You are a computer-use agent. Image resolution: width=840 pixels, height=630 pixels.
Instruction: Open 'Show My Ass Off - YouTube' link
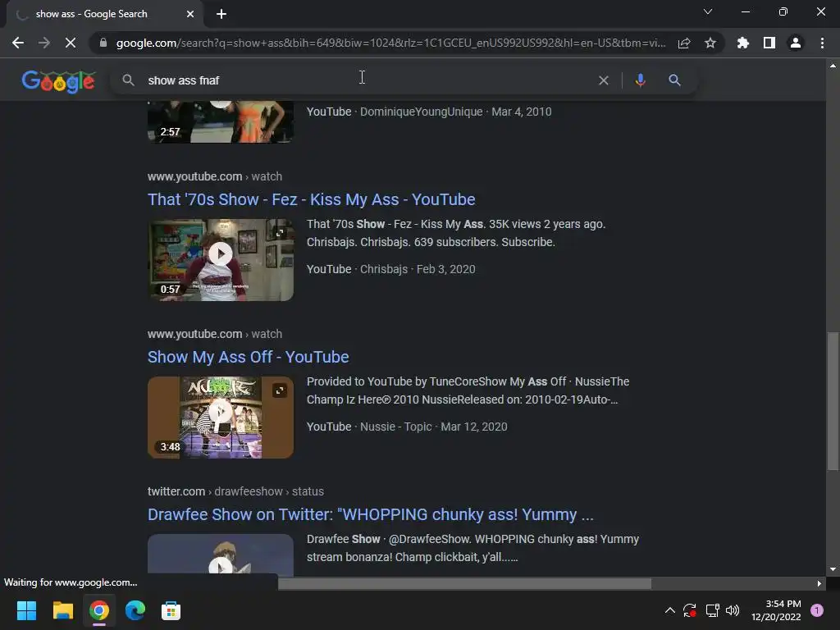coord(248,357)
